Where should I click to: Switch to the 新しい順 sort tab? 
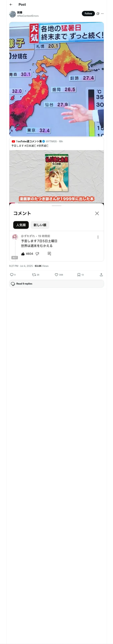pos(40,225)
